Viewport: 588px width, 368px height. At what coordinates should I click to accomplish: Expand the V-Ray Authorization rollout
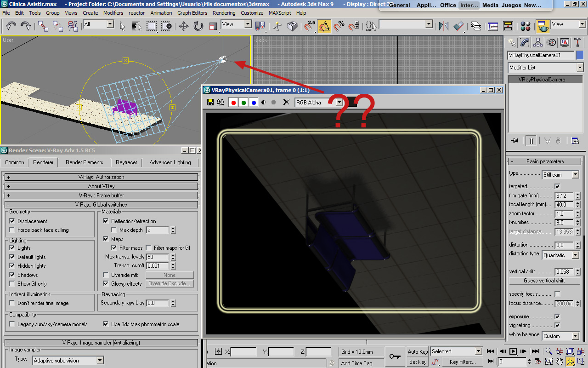[101, 177]
